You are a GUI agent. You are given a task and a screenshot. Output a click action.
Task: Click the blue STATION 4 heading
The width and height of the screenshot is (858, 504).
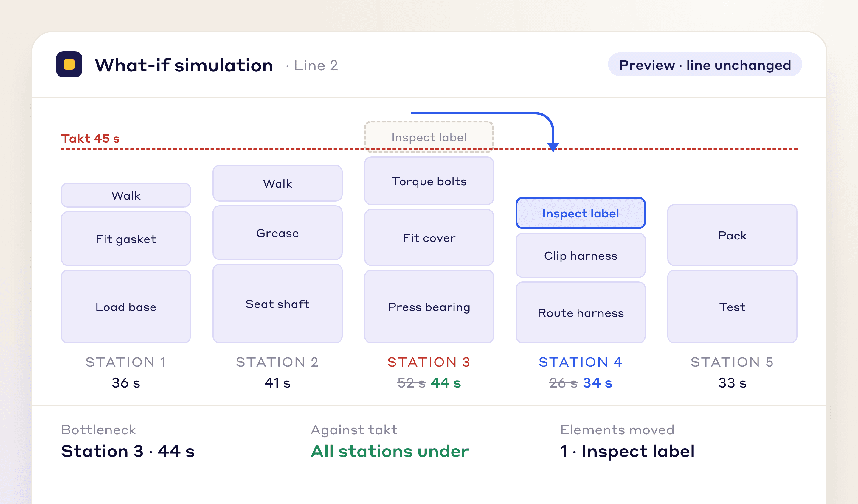point(581,362)
